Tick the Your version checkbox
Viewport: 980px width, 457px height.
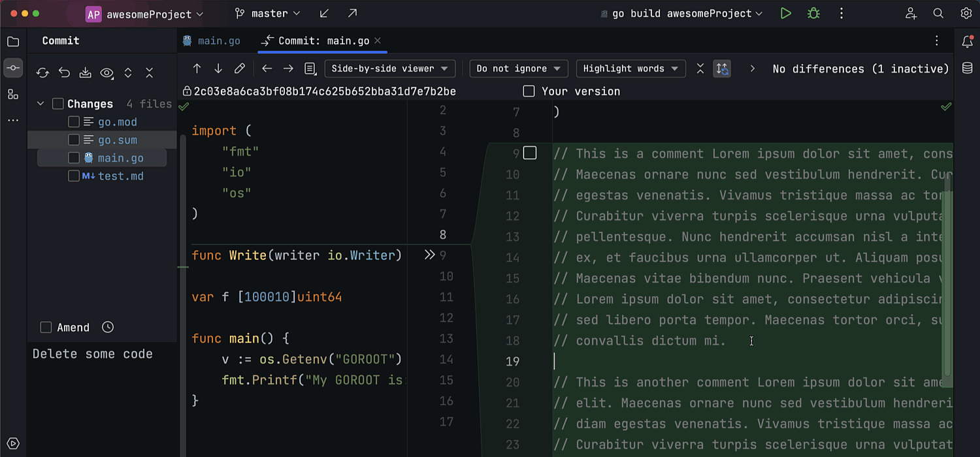[x=529, y=91]
